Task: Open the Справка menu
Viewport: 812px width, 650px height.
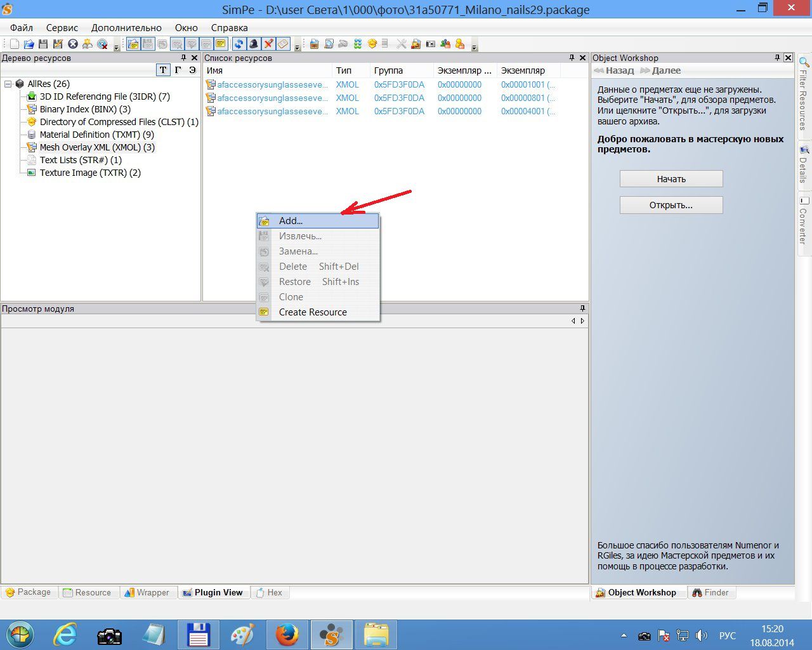Action: point(229,28)
